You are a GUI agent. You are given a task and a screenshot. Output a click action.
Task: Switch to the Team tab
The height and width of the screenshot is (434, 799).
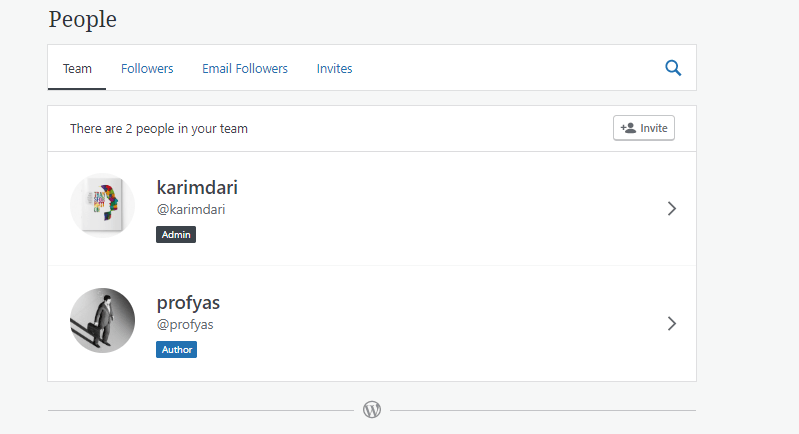(x=77, y=69)
